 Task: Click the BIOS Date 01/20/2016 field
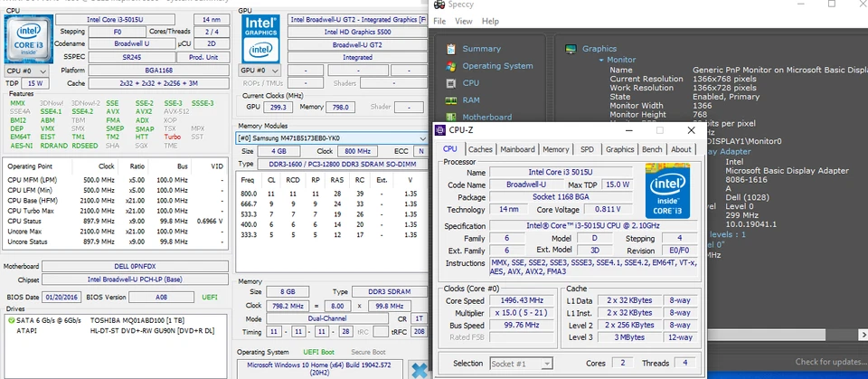62,297
